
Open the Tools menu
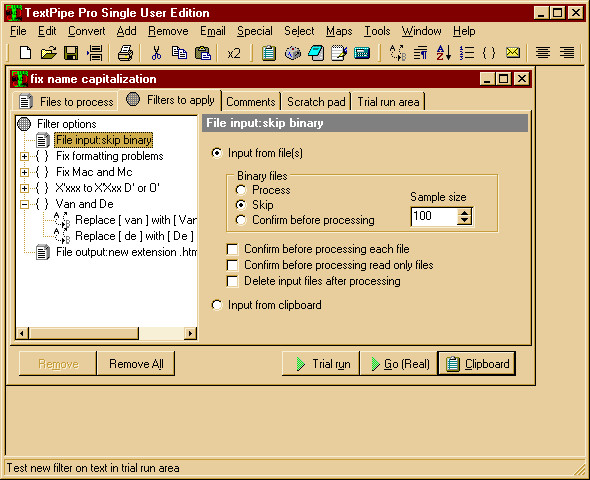click(377, 31)
